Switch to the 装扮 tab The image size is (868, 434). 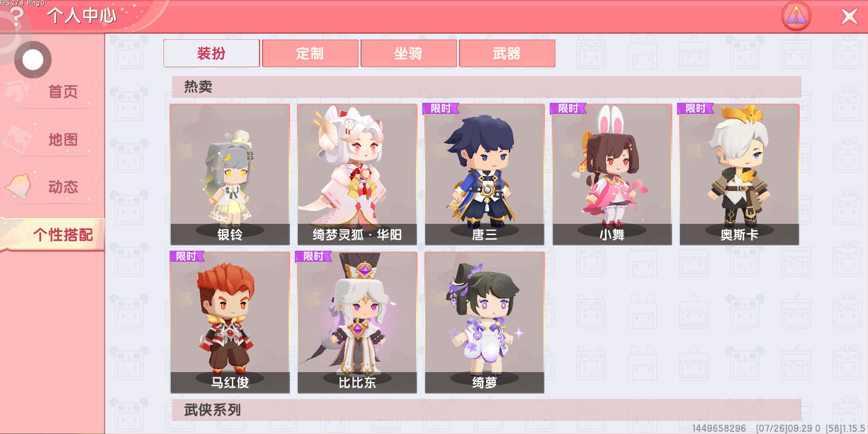click(211, 53)
